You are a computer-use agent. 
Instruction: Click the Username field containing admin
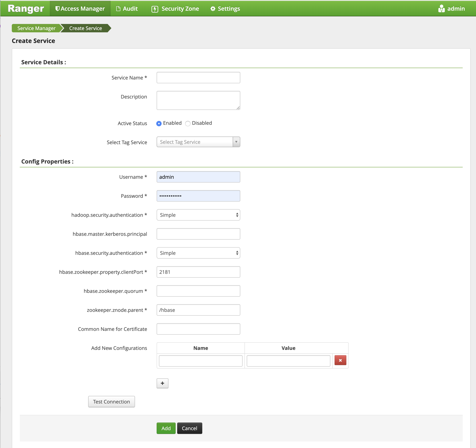[198, 177]
